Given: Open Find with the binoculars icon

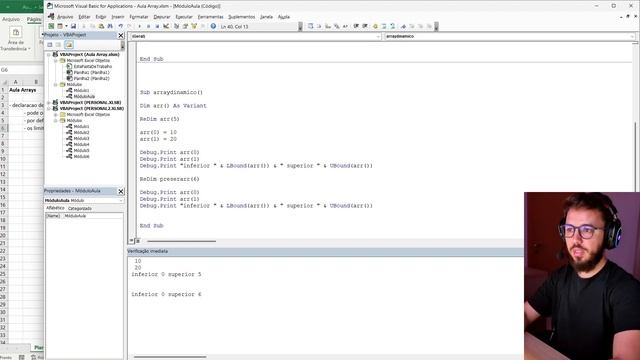Looking at the screenshot, I should (110, 26).
